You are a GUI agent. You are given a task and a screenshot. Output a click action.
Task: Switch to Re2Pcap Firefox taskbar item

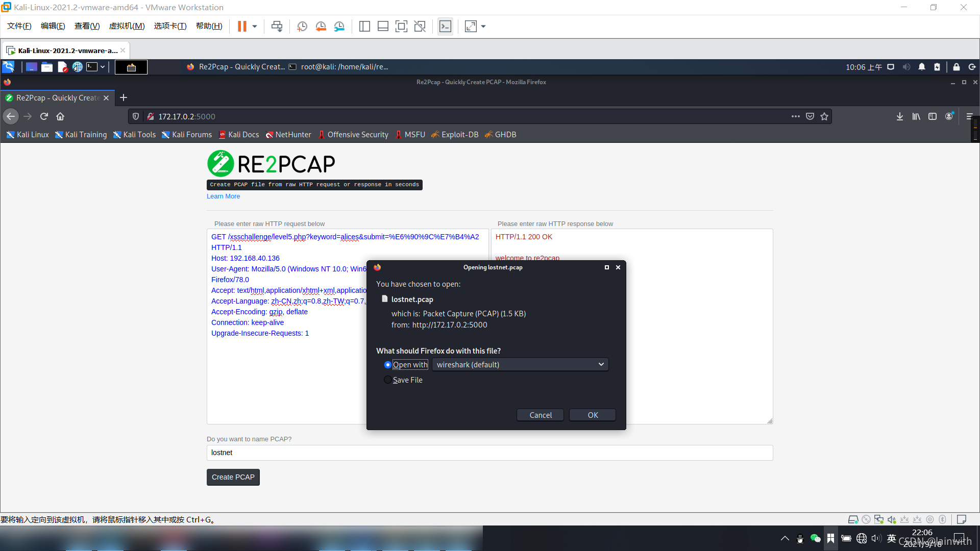235,67
